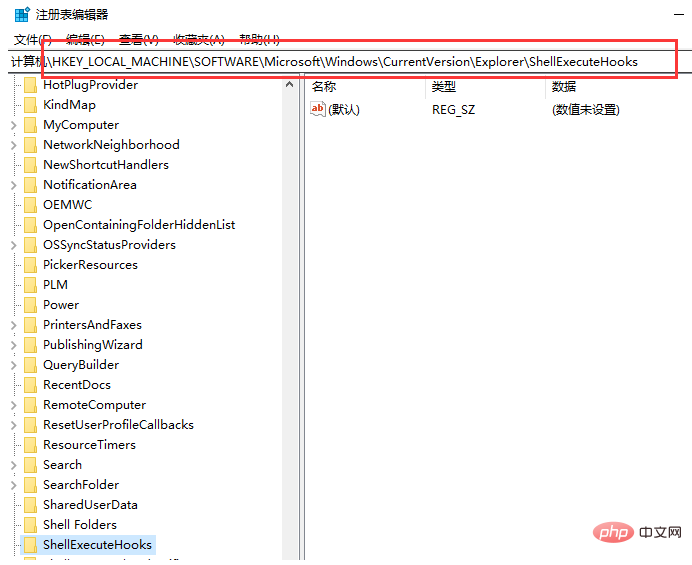Expand the Search tree node

(x=14, y=465)
